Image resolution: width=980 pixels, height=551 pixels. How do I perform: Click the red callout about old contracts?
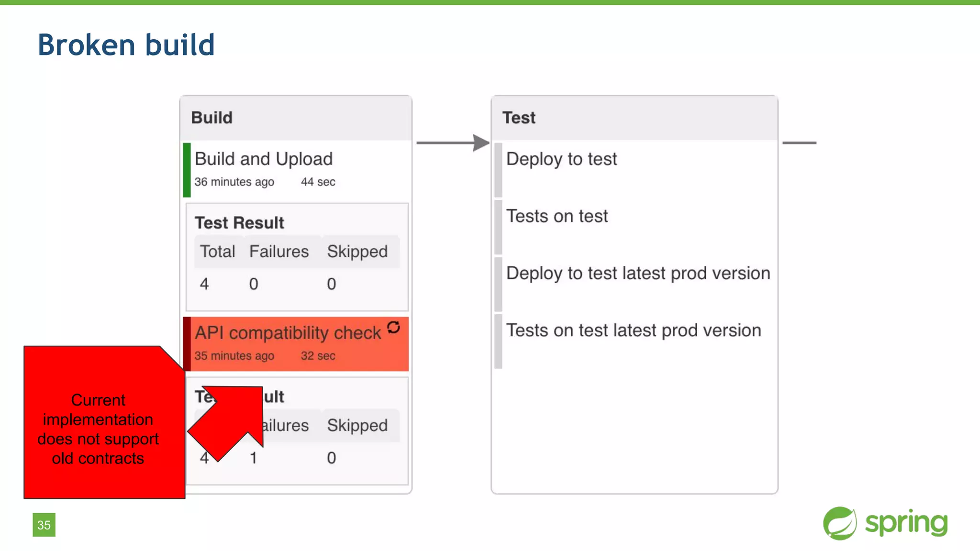coord(99,429)
